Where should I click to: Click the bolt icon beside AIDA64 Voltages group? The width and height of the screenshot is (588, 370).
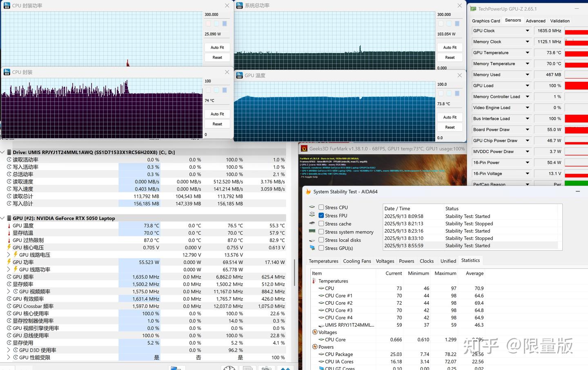315,332
